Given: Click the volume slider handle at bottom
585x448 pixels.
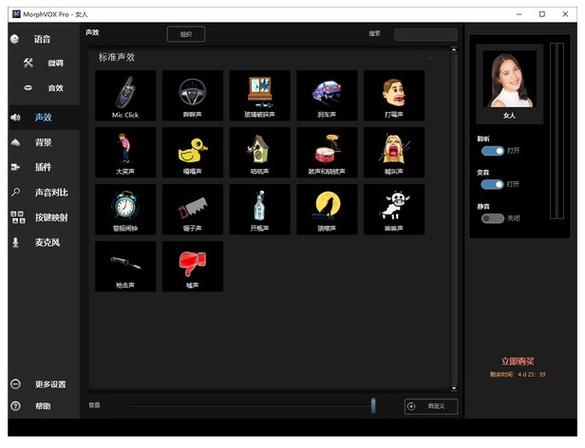Looking at the screenshot, I should [373, 405].
